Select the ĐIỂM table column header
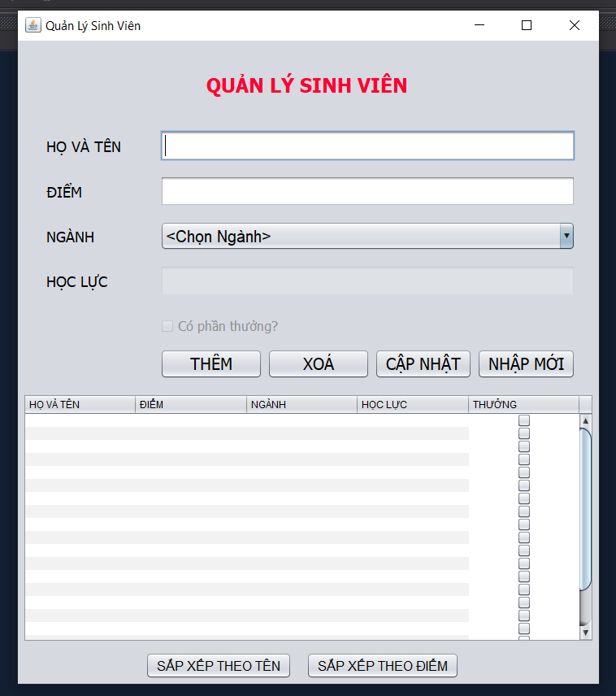This screenshot has height=696, width=616. [191, 404]
